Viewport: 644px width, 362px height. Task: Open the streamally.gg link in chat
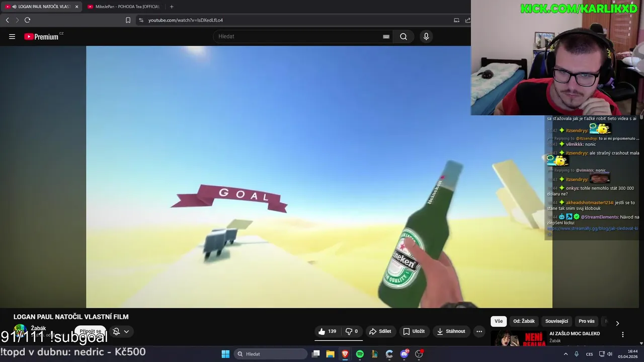click(x=593, y=228)
